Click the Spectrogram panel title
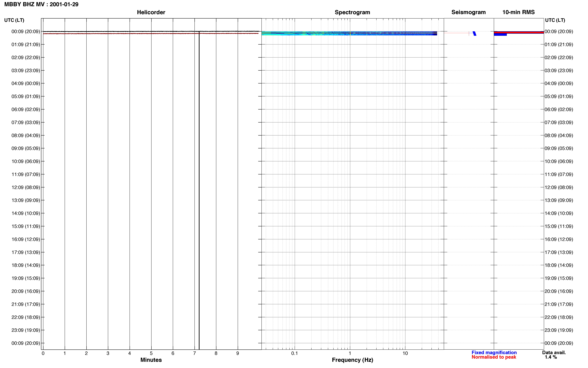 click(x=352, y=12)
